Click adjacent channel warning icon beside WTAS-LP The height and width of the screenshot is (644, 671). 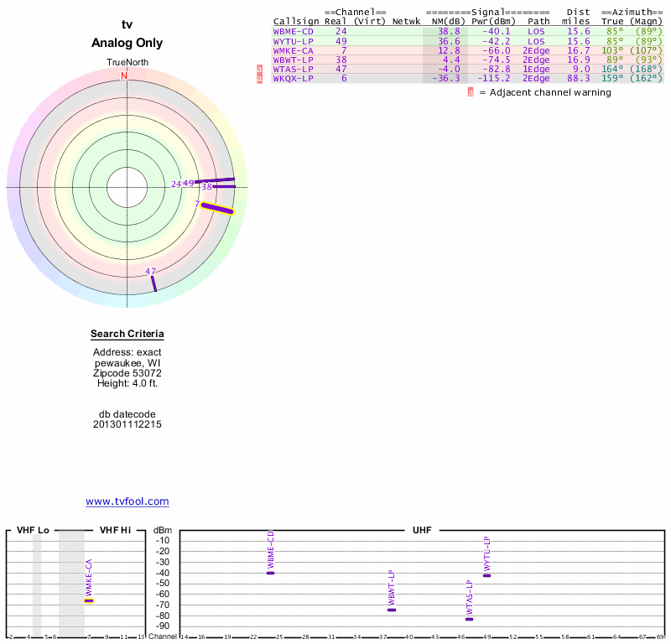[259, 70]
